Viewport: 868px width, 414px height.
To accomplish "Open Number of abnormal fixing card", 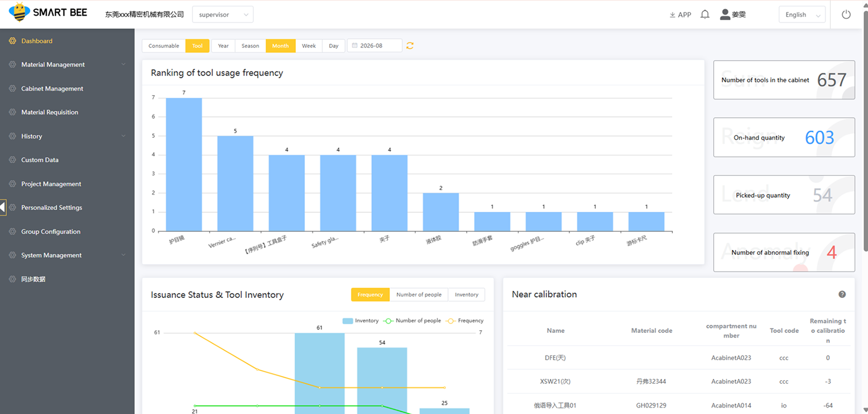I will (784, 252).
